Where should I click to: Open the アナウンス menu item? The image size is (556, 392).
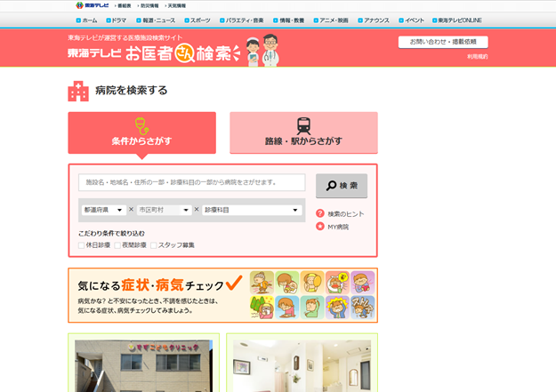(x=374, y=20)
